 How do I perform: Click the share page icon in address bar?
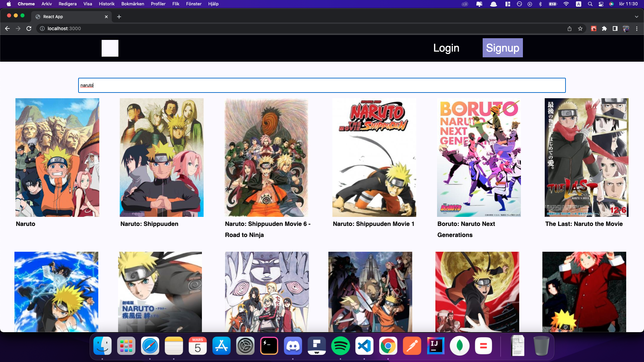(x=570, y=28)
